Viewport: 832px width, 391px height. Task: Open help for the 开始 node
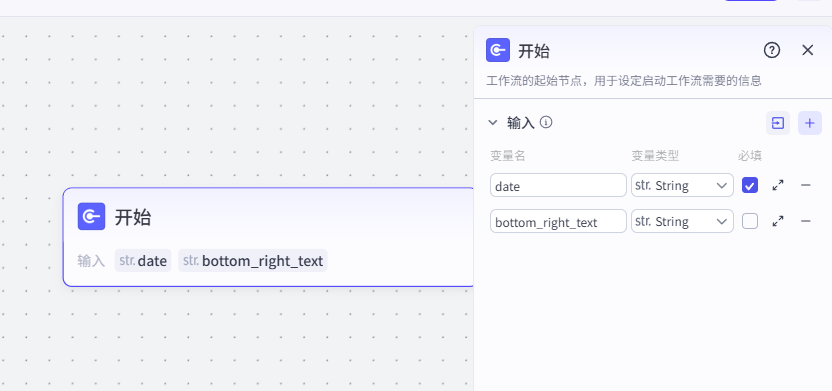click(x=772, y=50)
